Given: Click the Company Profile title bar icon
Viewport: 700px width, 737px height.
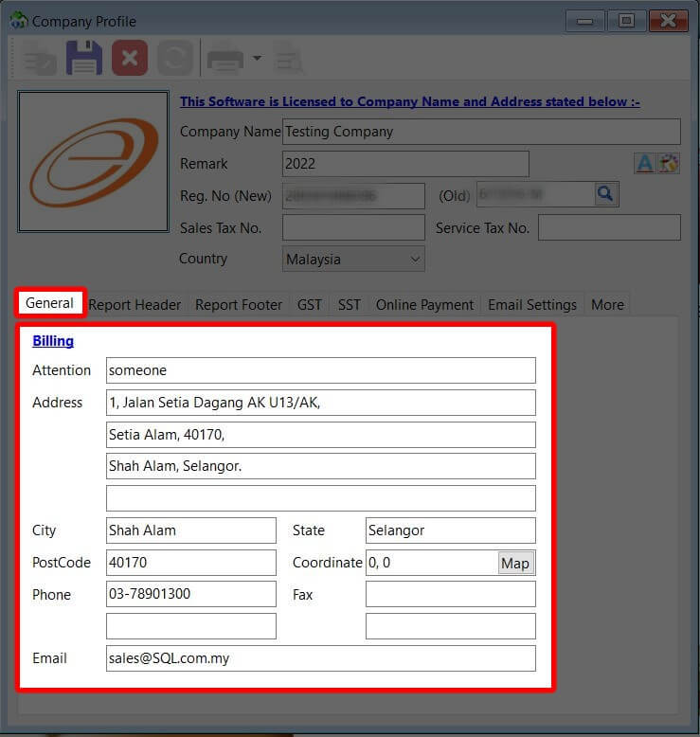Looking at the screenshot, I should [x=19, y=21].
